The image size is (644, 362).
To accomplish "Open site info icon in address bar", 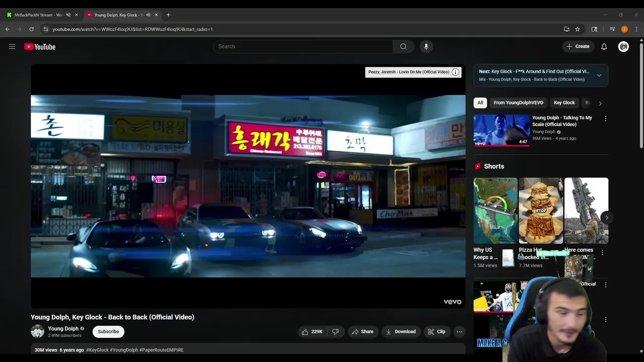I will (46, 29).
